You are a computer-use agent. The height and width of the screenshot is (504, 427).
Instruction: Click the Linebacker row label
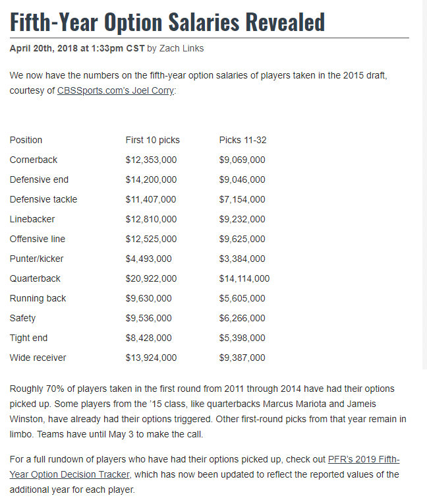tap(32, 219)
